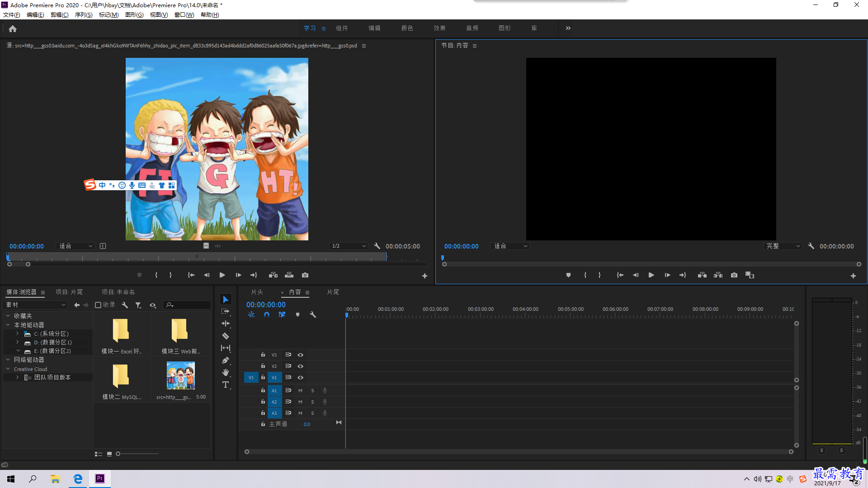Switch to 编辑 workspace tab
The width and height of the screenshot is (868, 488).
(x=374, y=28)
